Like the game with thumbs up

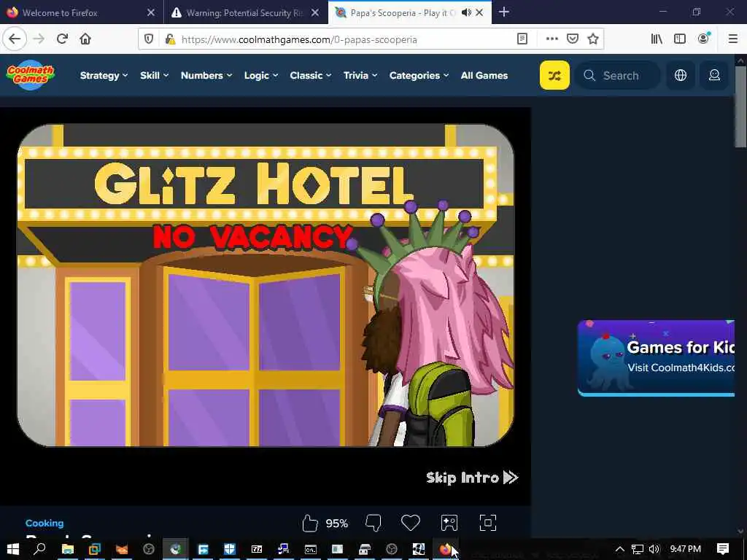[309, 524]
